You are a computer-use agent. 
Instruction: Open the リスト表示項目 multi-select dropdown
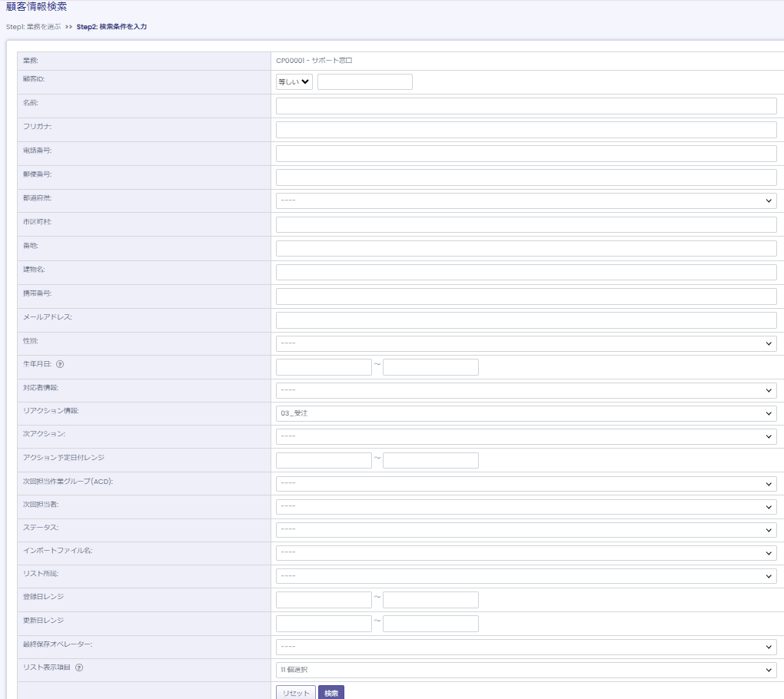526,670
